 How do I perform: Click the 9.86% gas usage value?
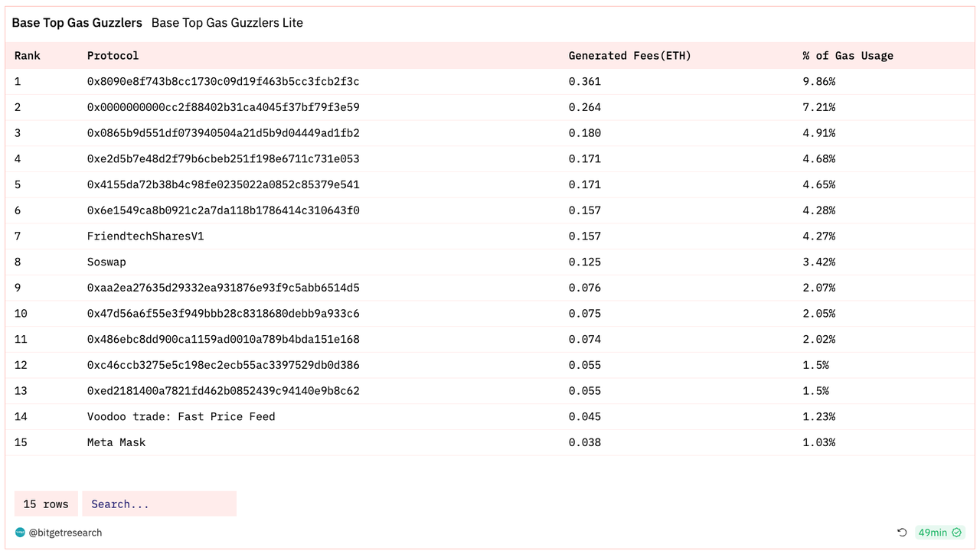[818, 81]
